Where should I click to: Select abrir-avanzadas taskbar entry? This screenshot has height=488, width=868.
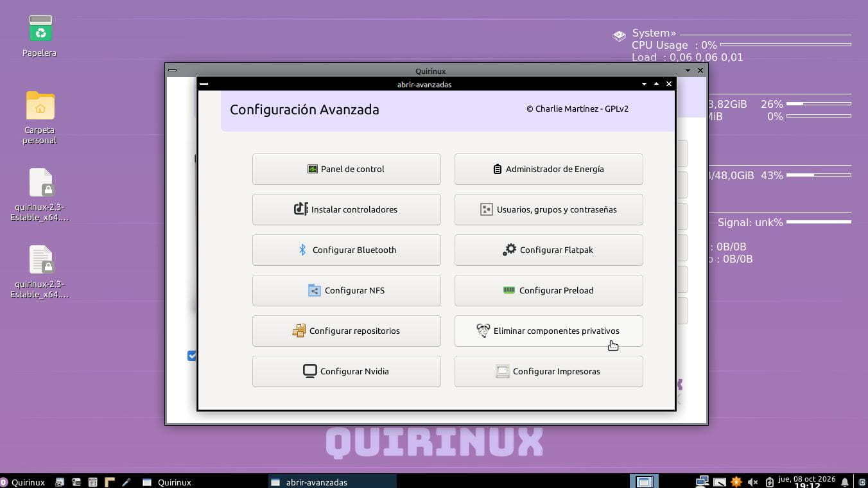[x=332, y=482]
